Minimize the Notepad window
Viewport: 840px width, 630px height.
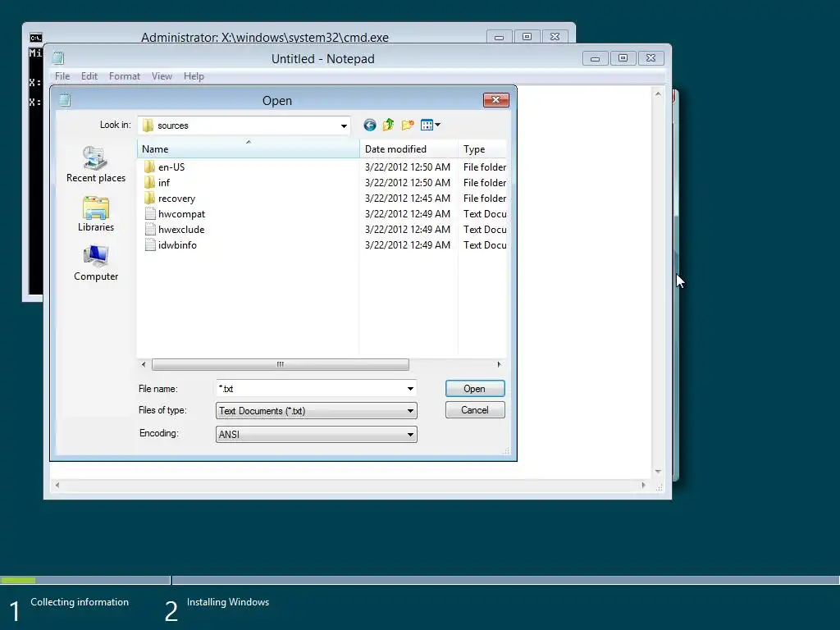pos(596,58)
